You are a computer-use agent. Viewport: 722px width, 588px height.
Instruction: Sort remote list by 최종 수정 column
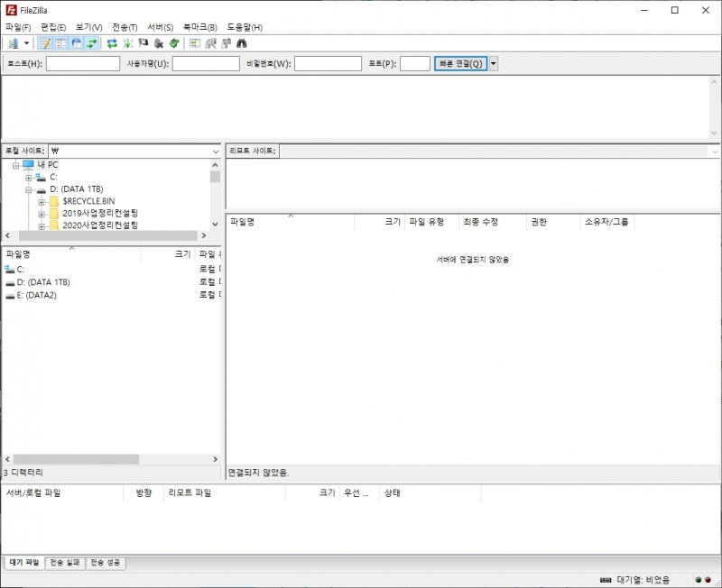coord(492,222)
